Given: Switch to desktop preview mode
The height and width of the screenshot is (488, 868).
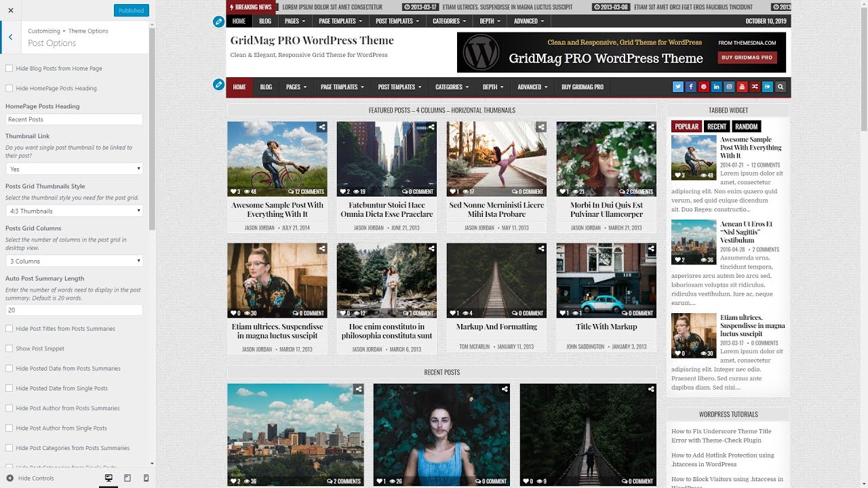Looking at the screenshot, I should click(x=108, y=478).
